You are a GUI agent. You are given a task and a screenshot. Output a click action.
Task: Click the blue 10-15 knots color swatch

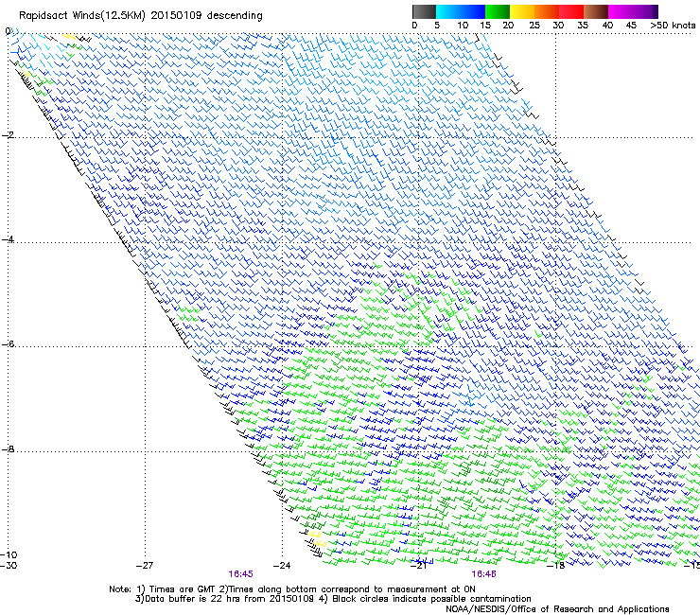[473, 11]
